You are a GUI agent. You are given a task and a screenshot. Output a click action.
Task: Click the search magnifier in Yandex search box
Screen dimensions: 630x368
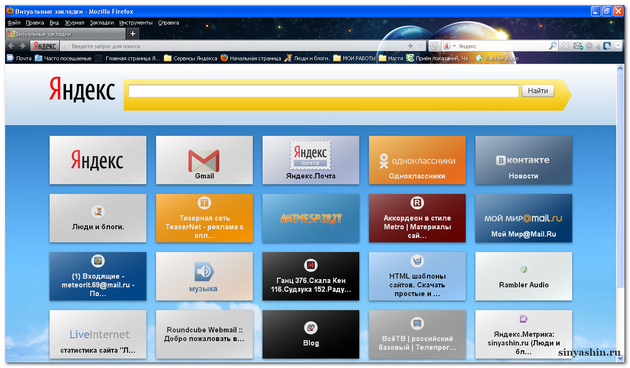[553, 46]
